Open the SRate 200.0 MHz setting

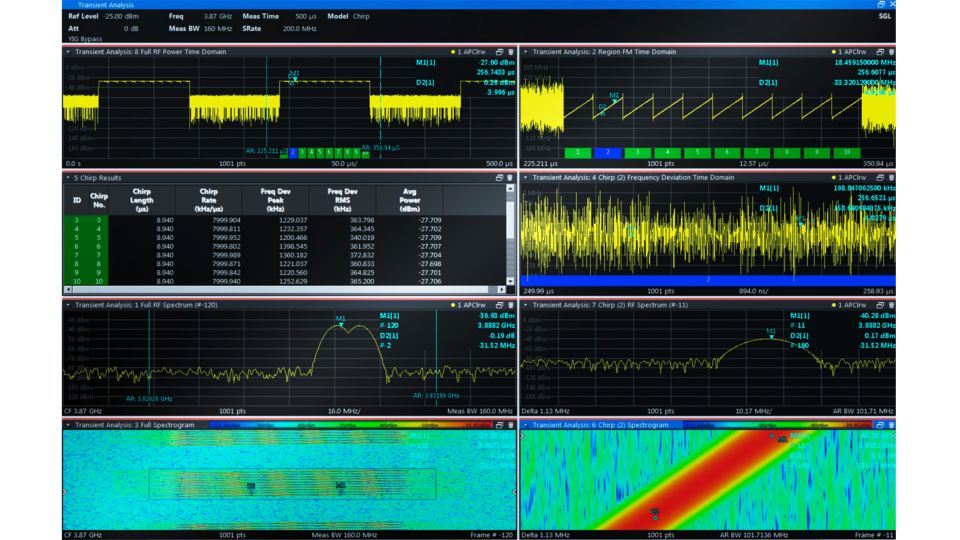tap(279, 29)
